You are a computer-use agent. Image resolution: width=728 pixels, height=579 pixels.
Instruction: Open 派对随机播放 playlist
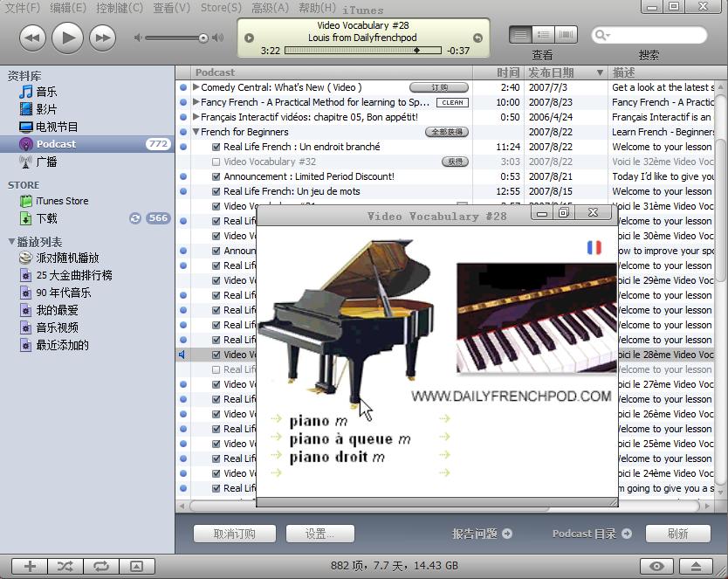tap(87, 258)
